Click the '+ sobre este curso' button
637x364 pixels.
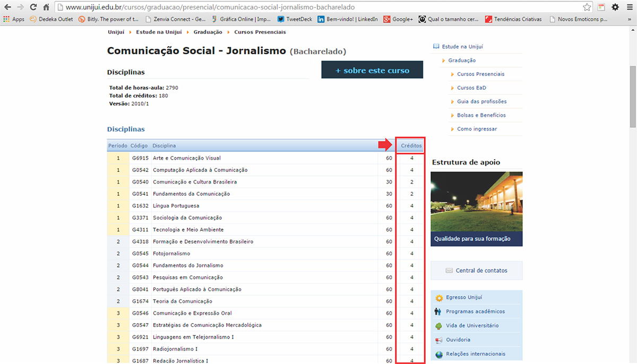(372, 70)
